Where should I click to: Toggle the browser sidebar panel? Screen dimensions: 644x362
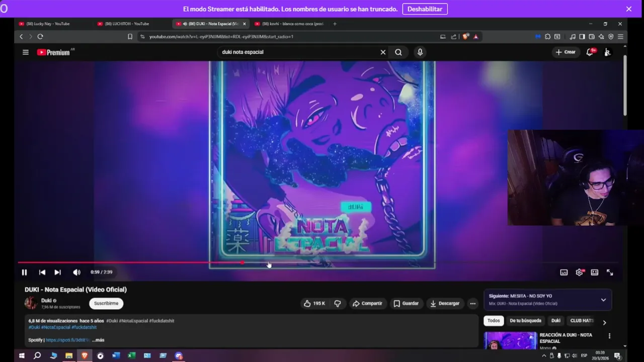pos(582,37)
